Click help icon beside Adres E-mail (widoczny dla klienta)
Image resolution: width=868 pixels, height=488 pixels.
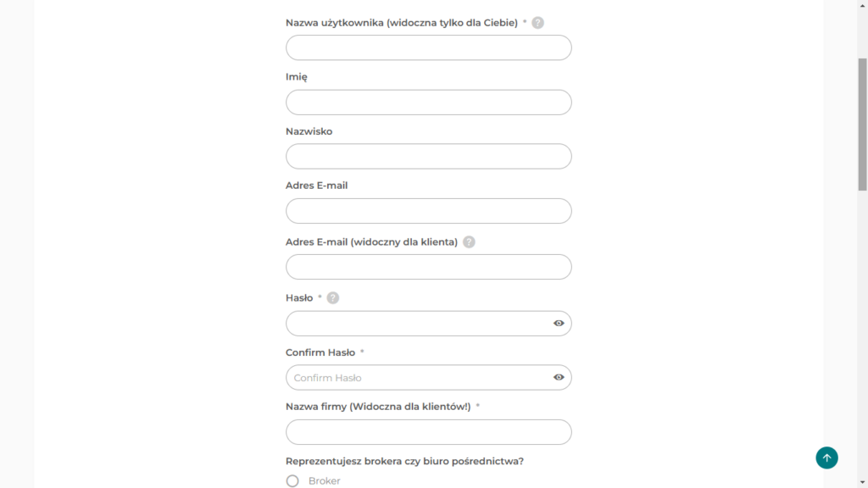click(x=469, y=241)
